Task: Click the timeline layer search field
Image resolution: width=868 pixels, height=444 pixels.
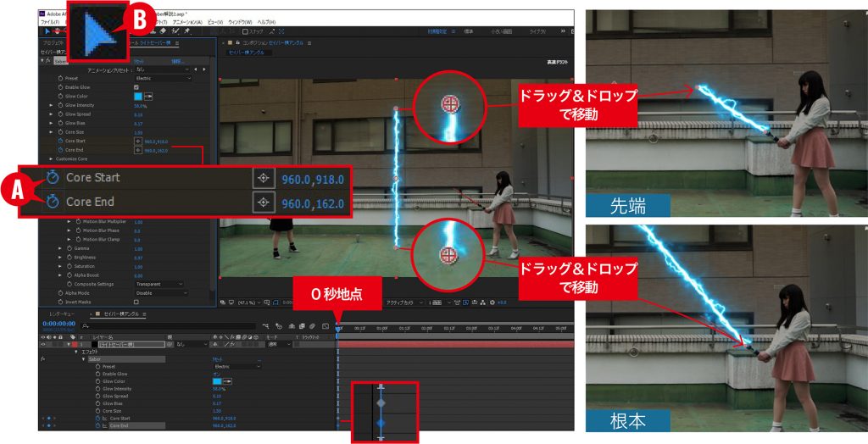Action: 169,326
